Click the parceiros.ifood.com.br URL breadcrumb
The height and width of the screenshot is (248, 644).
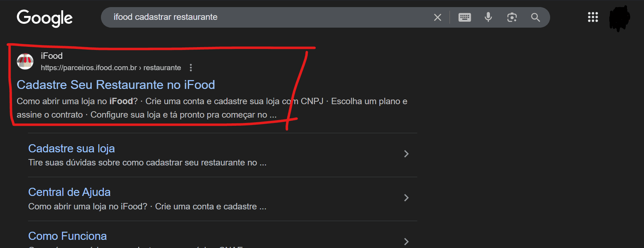tap(111, 68)
